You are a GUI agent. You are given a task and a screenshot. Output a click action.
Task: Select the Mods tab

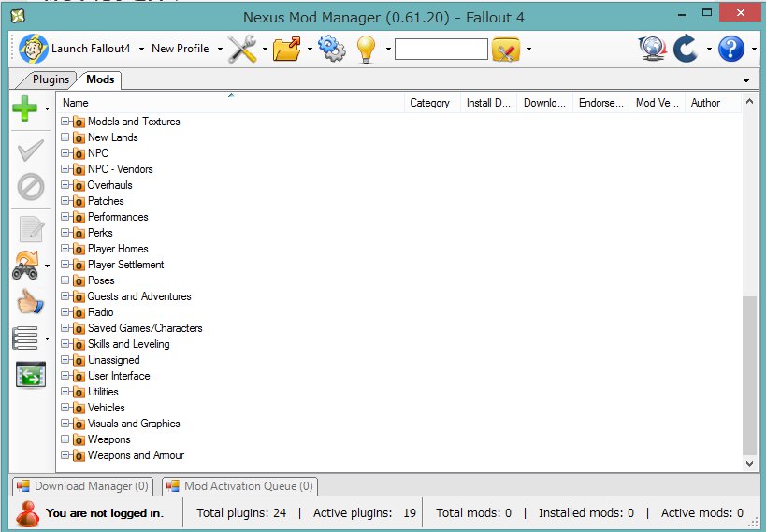coord(100,79)
